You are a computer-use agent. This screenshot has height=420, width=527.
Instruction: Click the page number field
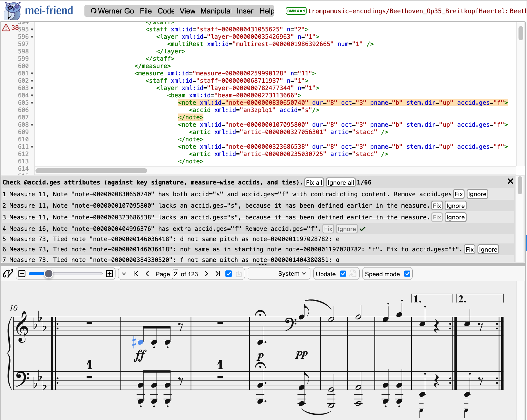[175, 274]
